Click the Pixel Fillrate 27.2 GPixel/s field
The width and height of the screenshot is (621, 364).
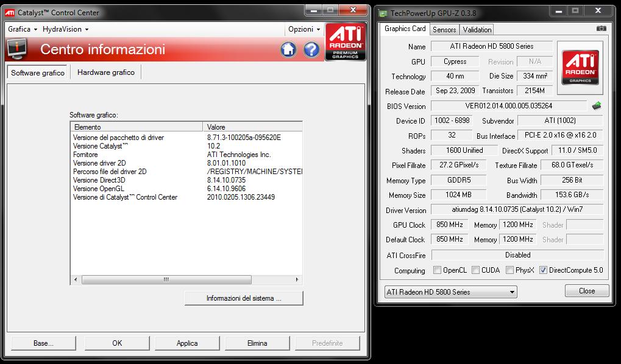tap(459, 165)
